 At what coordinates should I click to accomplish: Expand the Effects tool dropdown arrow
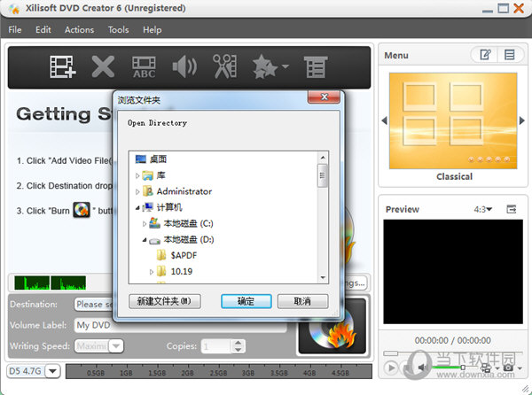(286, 66)
